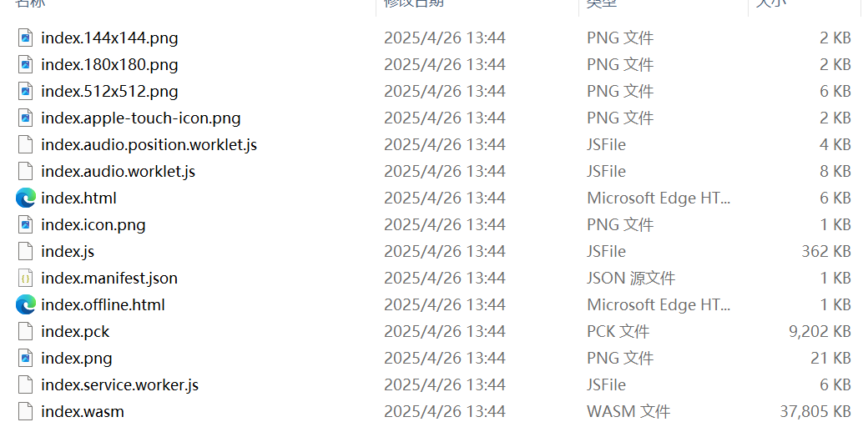The height and width of the screenshot is (432, 868).
Task: Select the index.180x180.png file name
Action: (x=109, y=64)
